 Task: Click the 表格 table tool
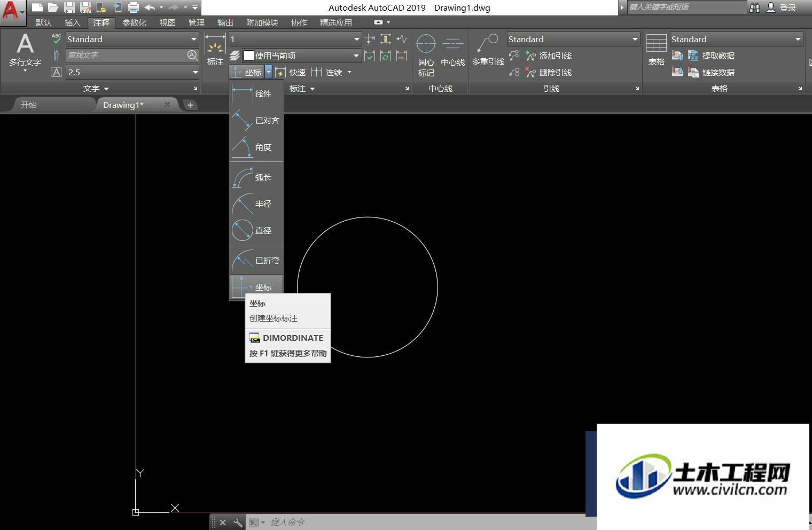point(656,50)
